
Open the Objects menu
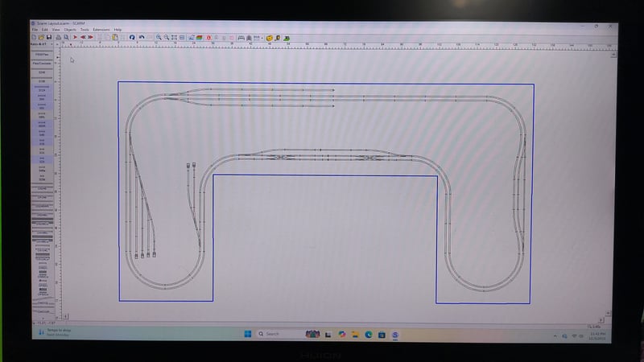pyautogui.click(x=70, y=30)
